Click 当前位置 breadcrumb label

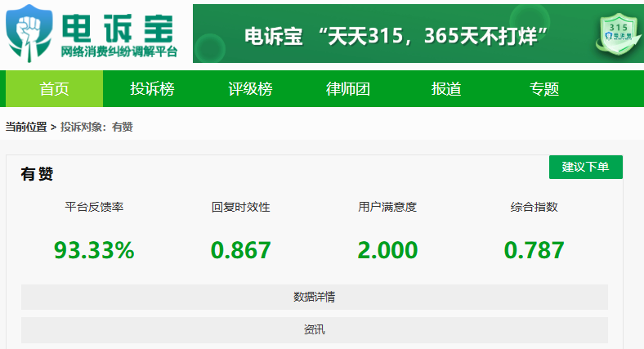(x=26, y=127)
